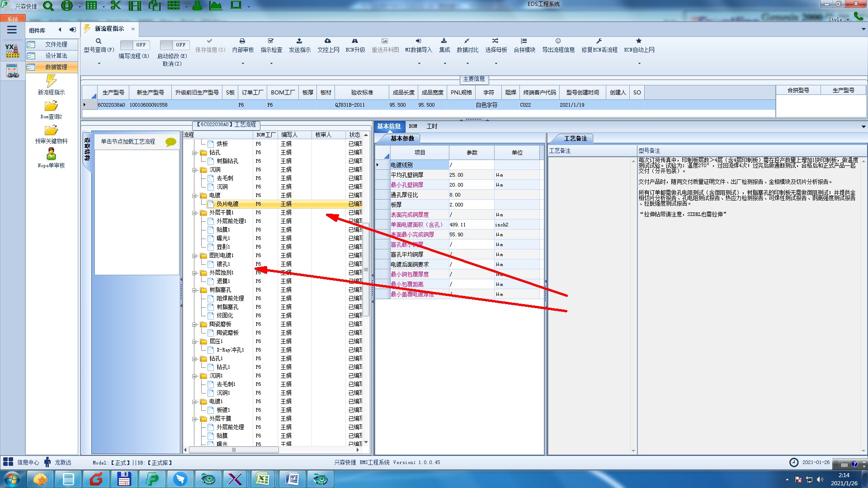Click the 型号查询 search icon
Image resolution: width=868 pixels, height=488 pixels.
click(x=99, y=41)
